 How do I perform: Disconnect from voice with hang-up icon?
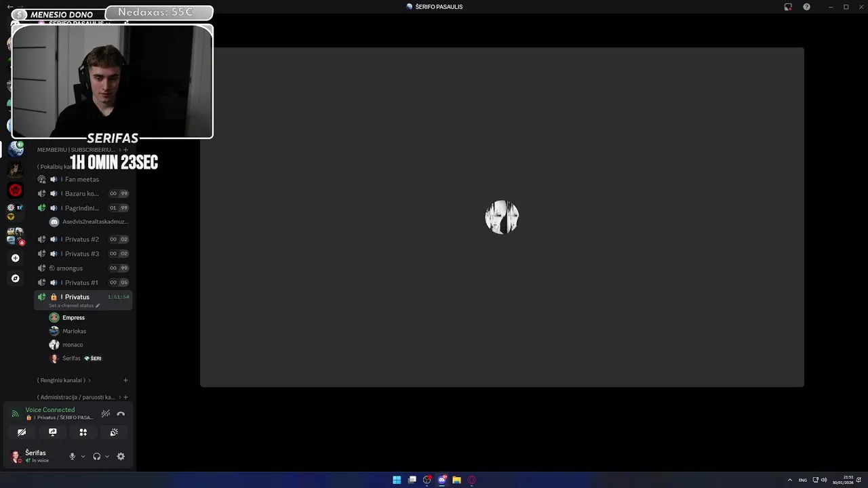point(121,413)
